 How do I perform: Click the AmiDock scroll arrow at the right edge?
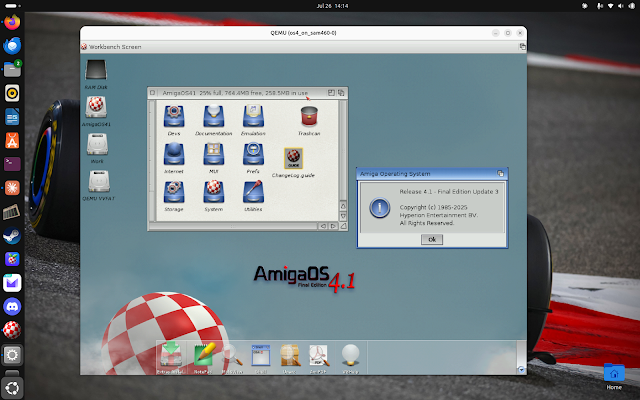click(x=521, y=369)
